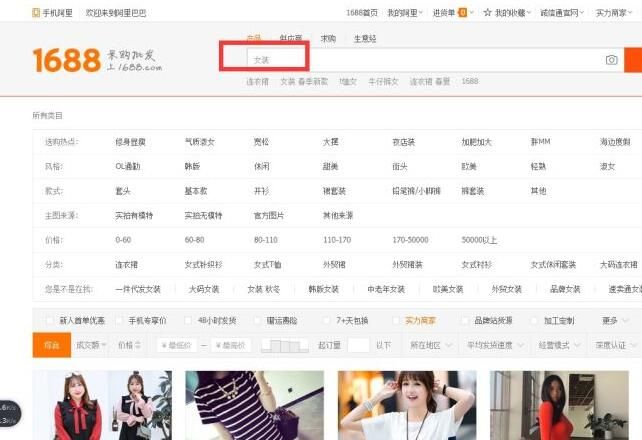Open the 经营模式 dropdown filter
This screenshot has width=642, height=440.
[x=559, y=345]
